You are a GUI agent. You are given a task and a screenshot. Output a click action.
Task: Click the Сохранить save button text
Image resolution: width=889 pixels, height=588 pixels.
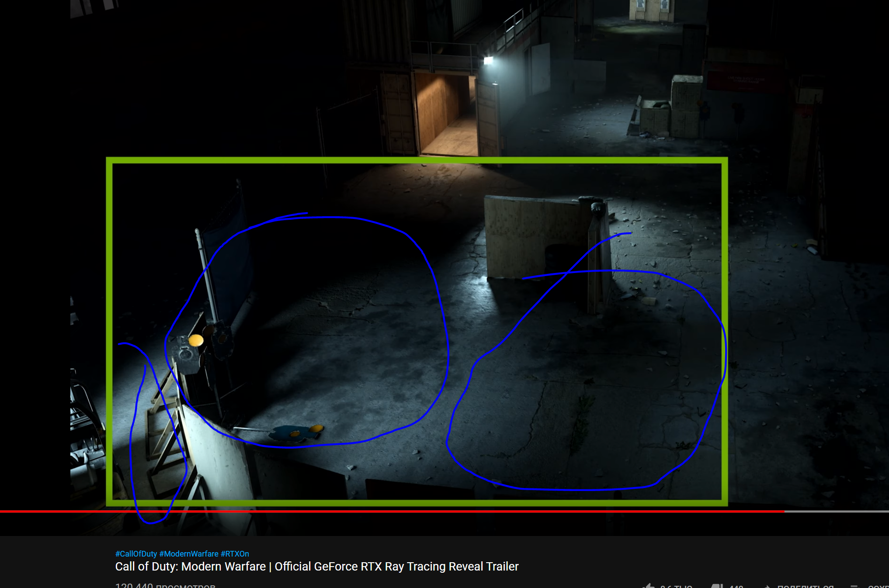click(x=878, y=586)
